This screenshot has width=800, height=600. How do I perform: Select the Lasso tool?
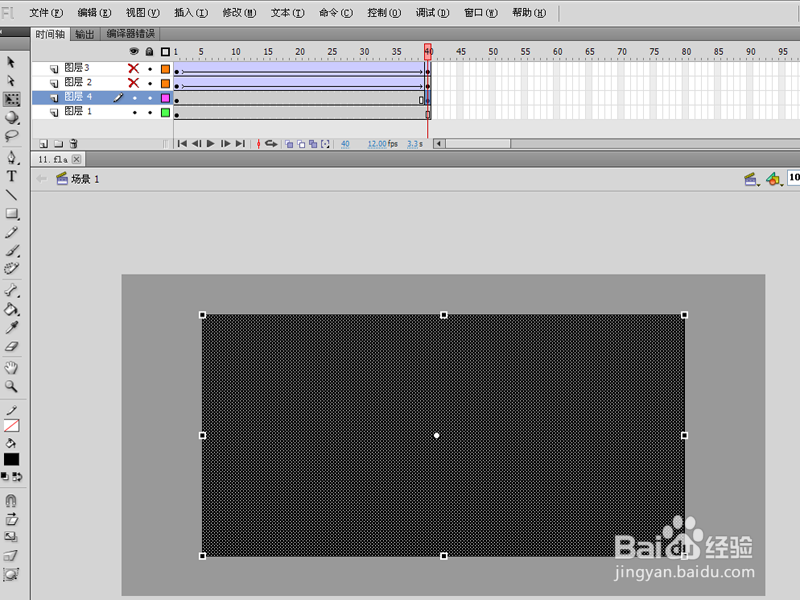click(x=11, y=136)
